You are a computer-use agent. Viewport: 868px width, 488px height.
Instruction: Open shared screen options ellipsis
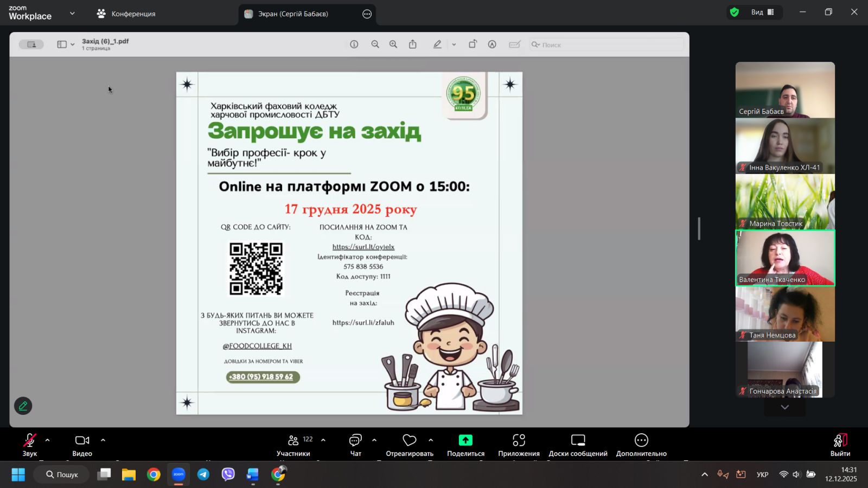point(367,14)
